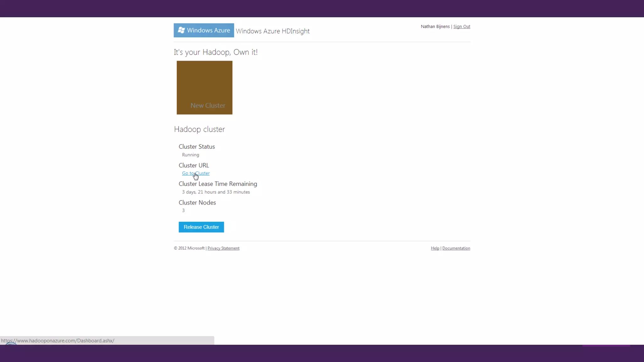The height and width of the screenshot is (362, 644).
Task: Click the Cluster URL label
Action: click(194, 165)
